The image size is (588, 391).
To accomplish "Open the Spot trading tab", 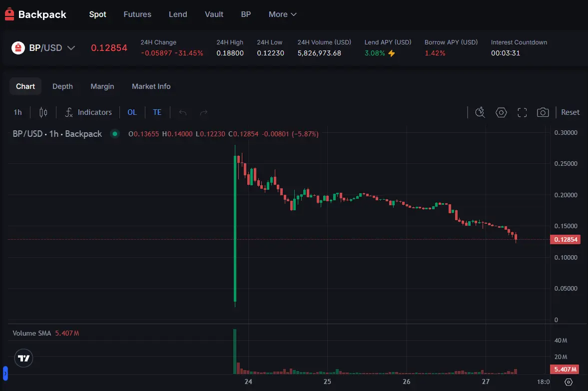I will tap(97, 14).
